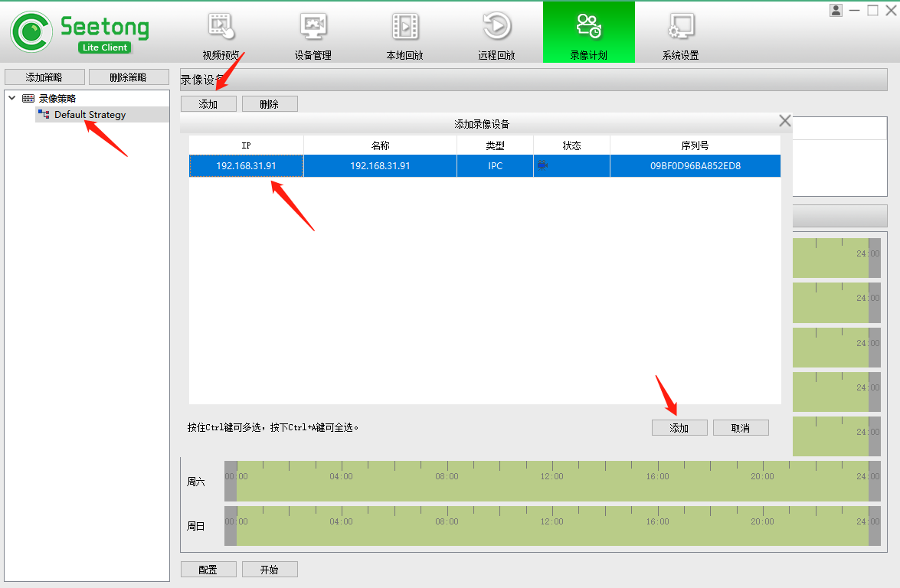Confirm with dialog 添加 button
The width and height of the screenshot is (900, 588).
679,428
